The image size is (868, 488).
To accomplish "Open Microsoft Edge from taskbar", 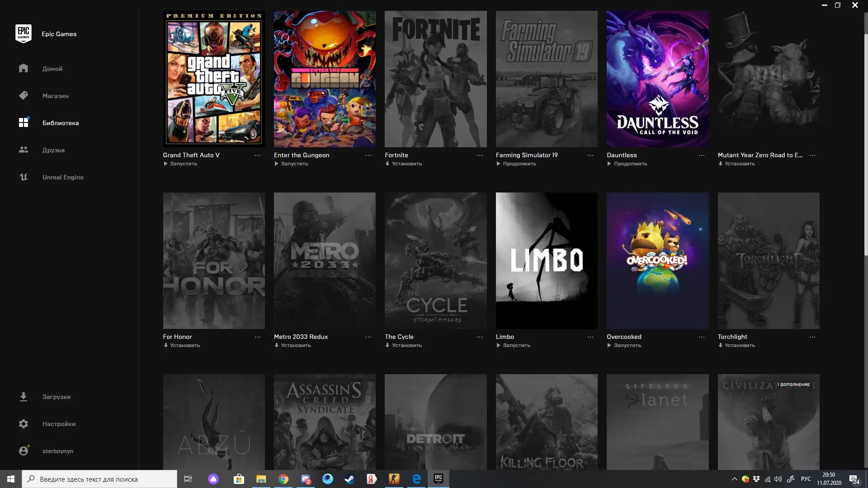I will pyautogui.click(x=416, y=479).
